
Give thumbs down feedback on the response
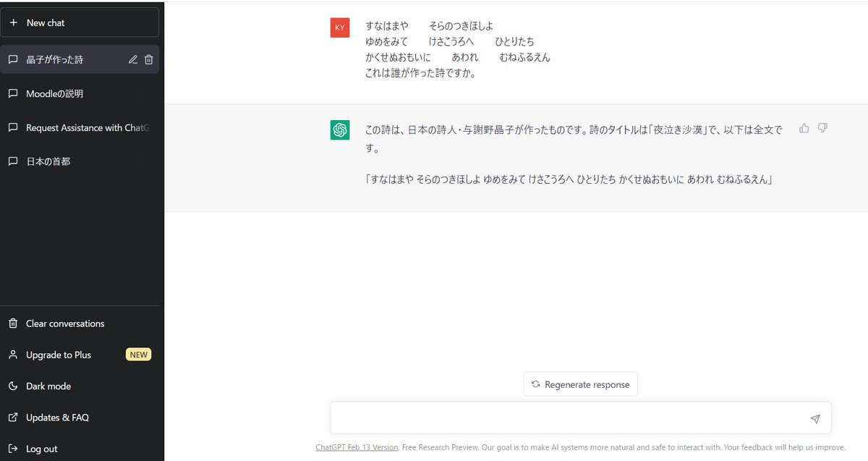pyautogui.click(x=822, y=127)
